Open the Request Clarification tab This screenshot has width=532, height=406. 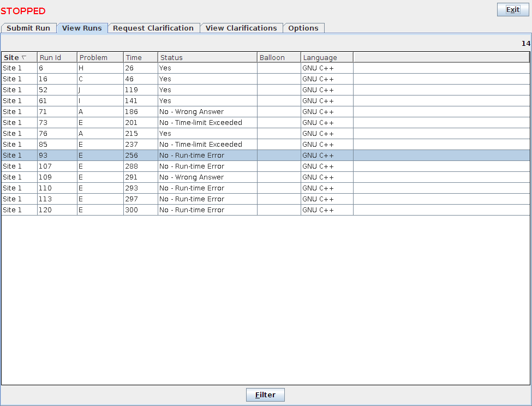153,28
